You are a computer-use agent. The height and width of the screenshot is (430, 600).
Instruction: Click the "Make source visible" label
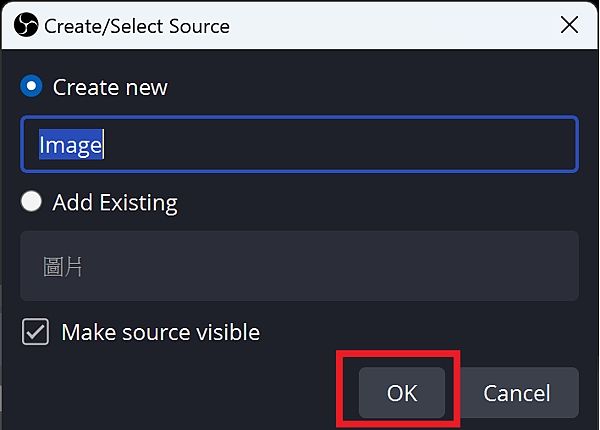point(160,332)
